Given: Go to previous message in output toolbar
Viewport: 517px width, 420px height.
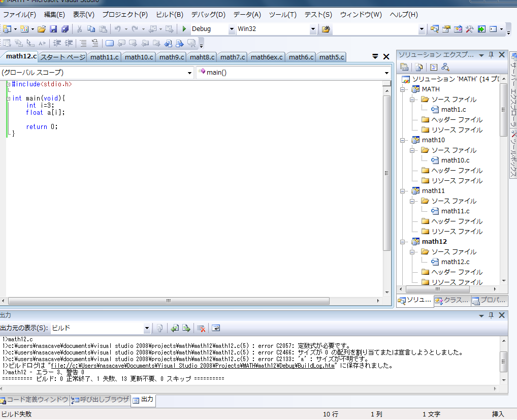Looking at the screenshot, I should pyautogui.click(x=174, y=328).
